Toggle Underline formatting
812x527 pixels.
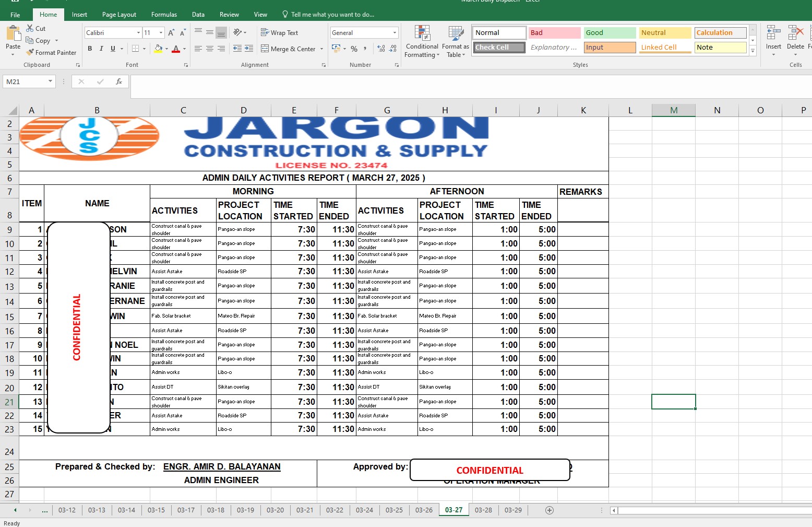(x=113, y=49)
